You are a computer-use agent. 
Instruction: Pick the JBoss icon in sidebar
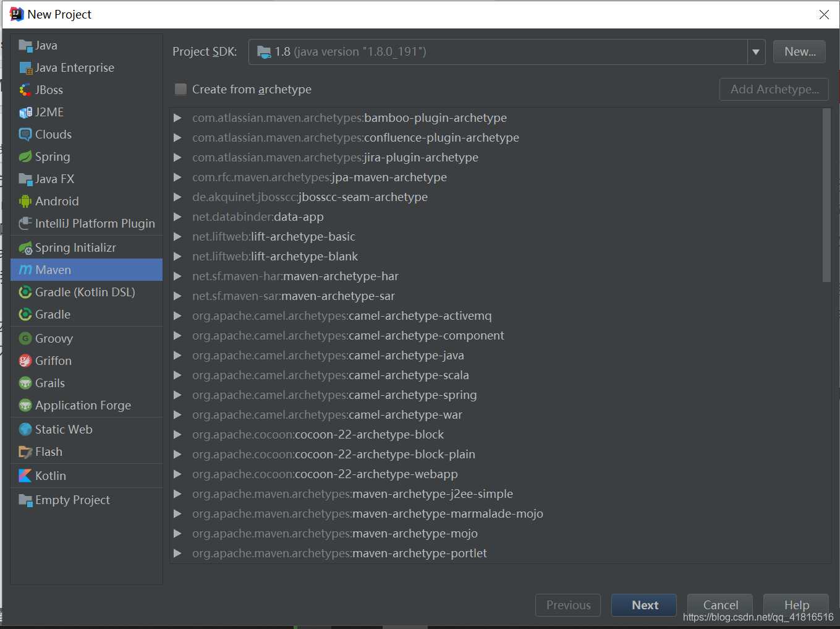(25, 90)
